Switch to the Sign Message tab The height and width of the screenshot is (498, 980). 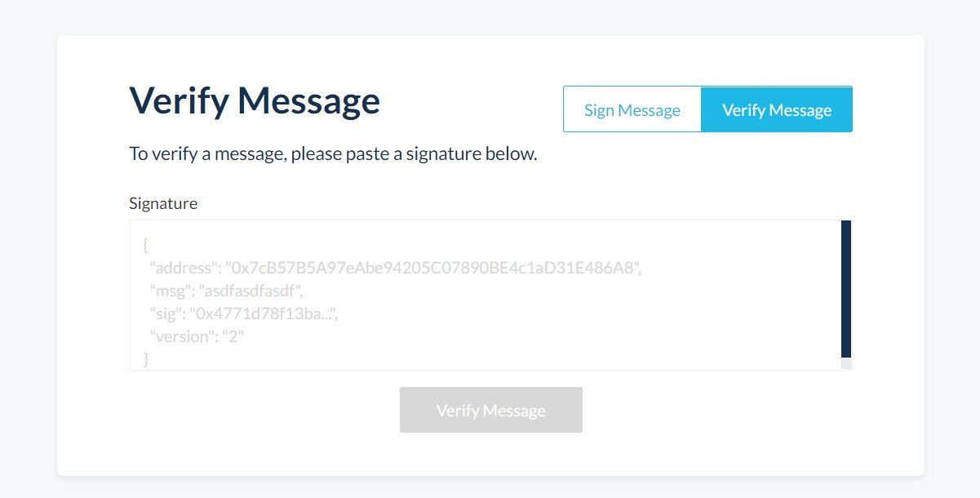(x=632, y=109)
